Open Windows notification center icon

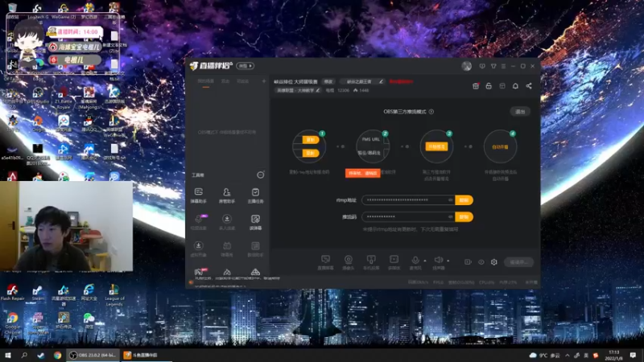point(633,355)
